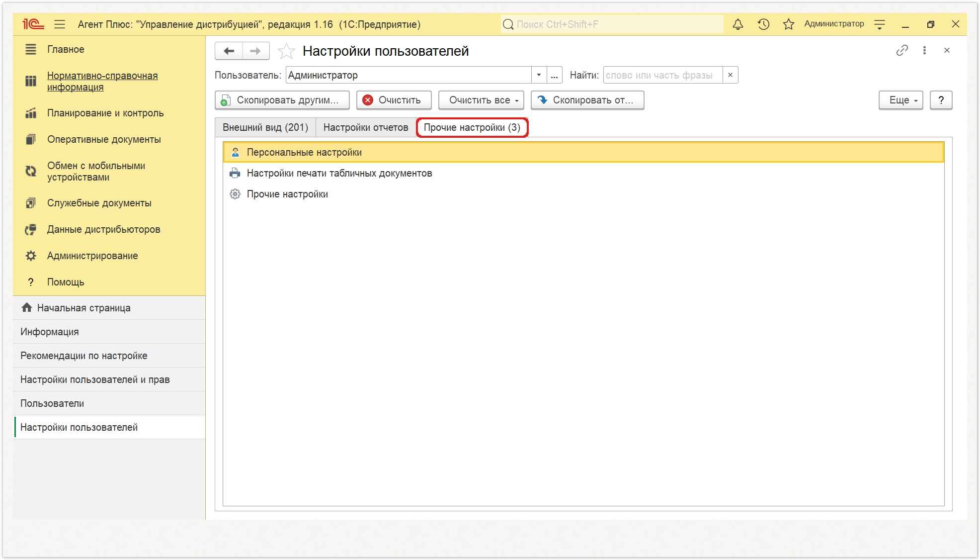
Task: Click the gear icon beside Прочие настройки
Action: (235, 194)
